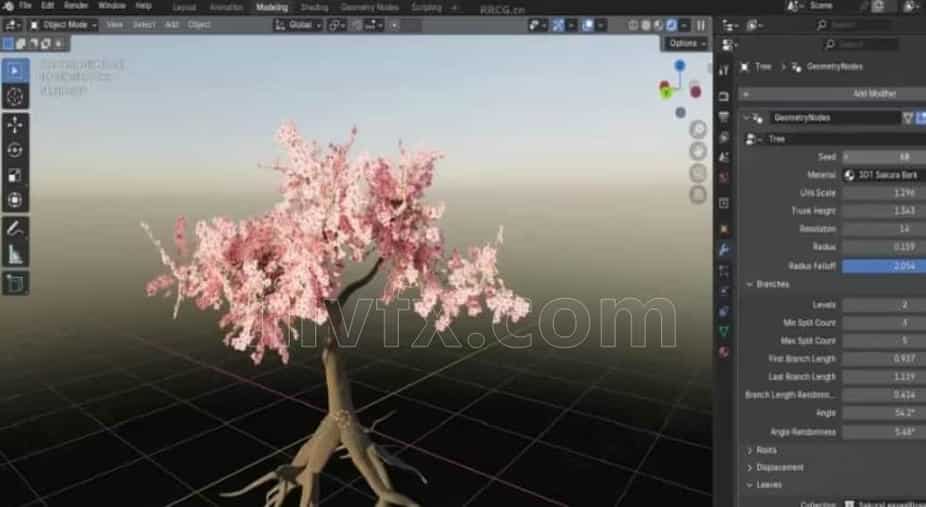Select the Select Box tool

(15, 71)
